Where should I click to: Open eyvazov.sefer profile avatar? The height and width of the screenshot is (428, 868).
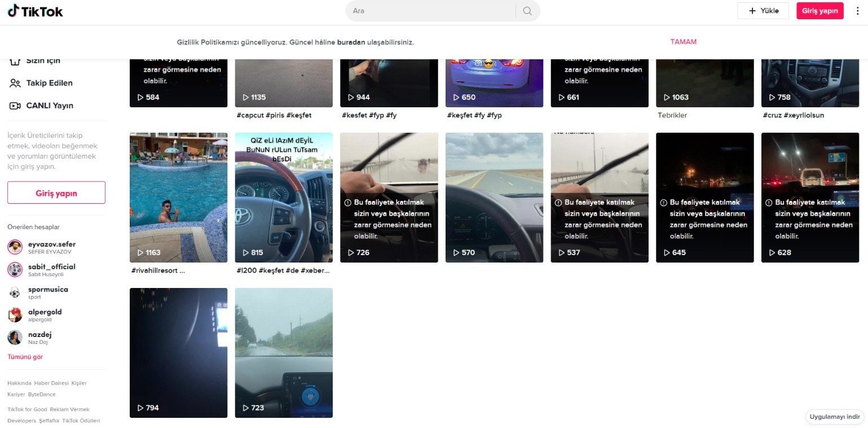[x=15, y=247]
